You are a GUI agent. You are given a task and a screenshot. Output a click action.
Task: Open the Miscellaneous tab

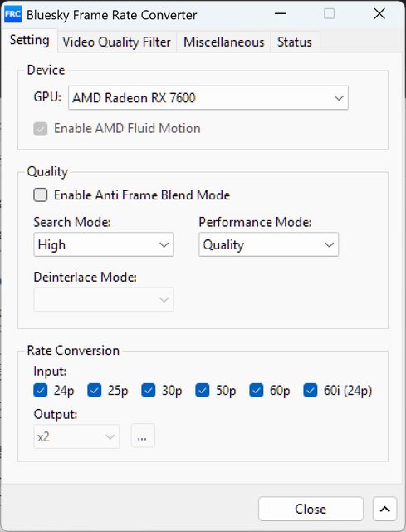[x=223, y=42]
